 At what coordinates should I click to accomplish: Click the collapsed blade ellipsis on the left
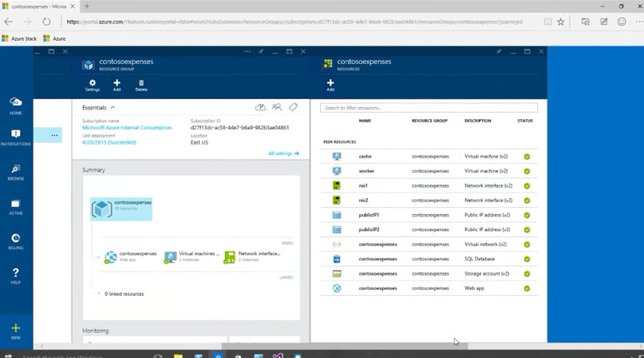tap(54, 135)
